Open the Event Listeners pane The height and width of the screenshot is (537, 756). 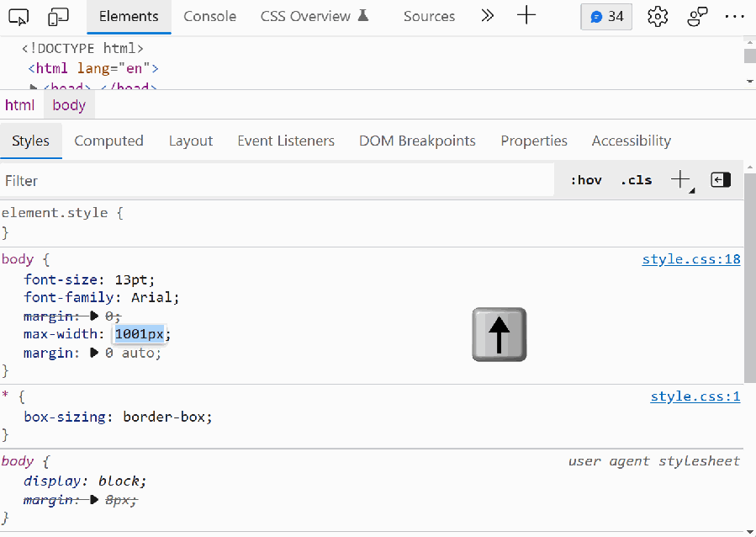coord(286,141)
